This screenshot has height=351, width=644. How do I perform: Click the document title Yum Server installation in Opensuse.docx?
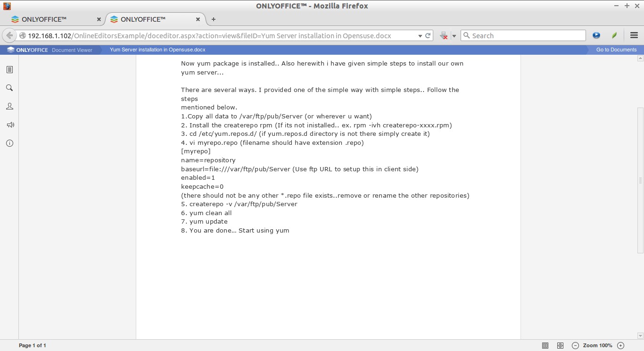157,50
